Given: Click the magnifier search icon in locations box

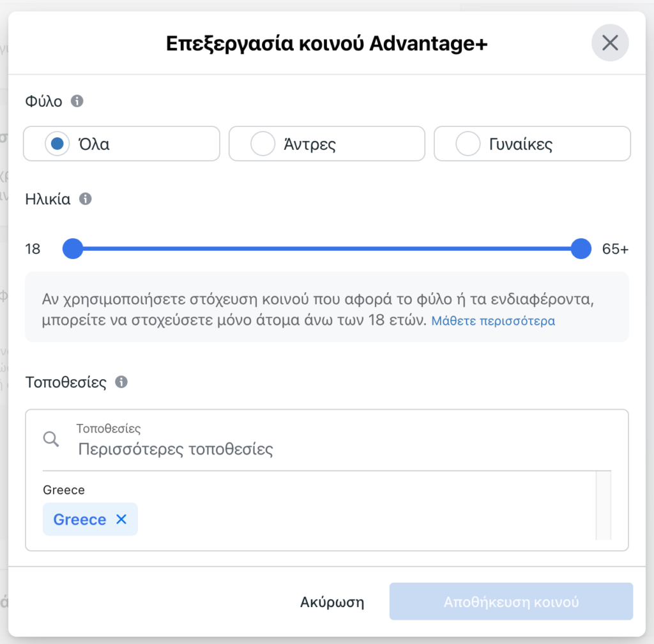Looking at the screenshot, I should 51,439.
